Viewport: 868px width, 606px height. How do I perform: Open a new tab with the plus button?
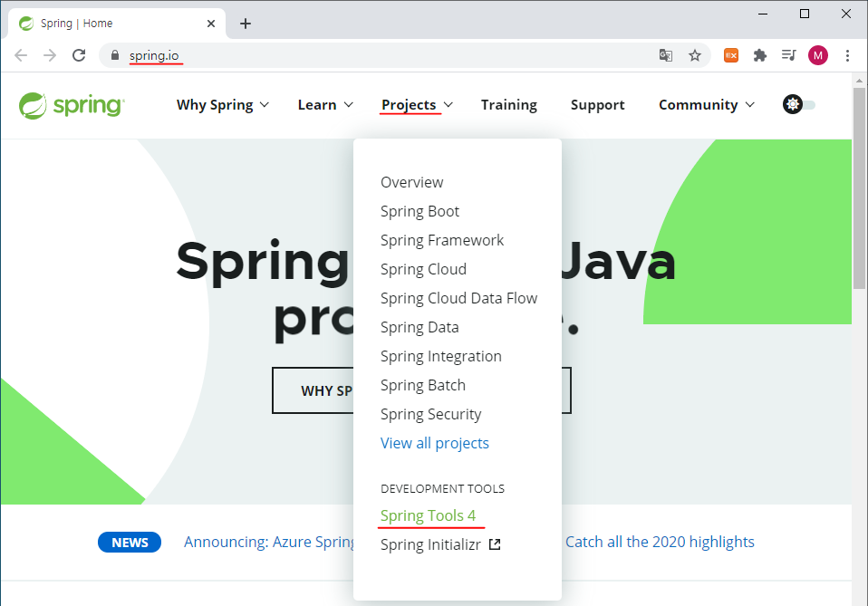coord(246,24)
